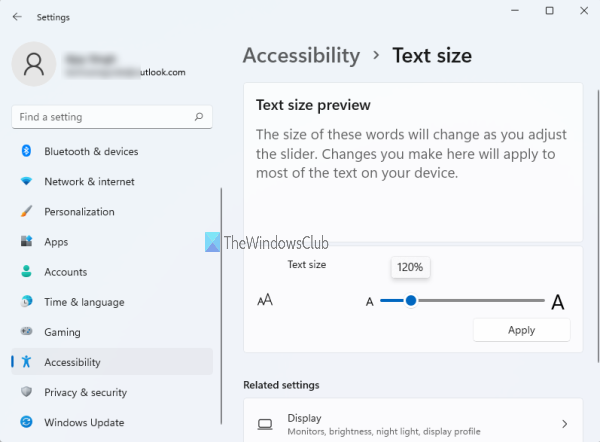Click the Bluetooth & devices icon
Screen dimensions: 600x442
[x=26, y=152]
